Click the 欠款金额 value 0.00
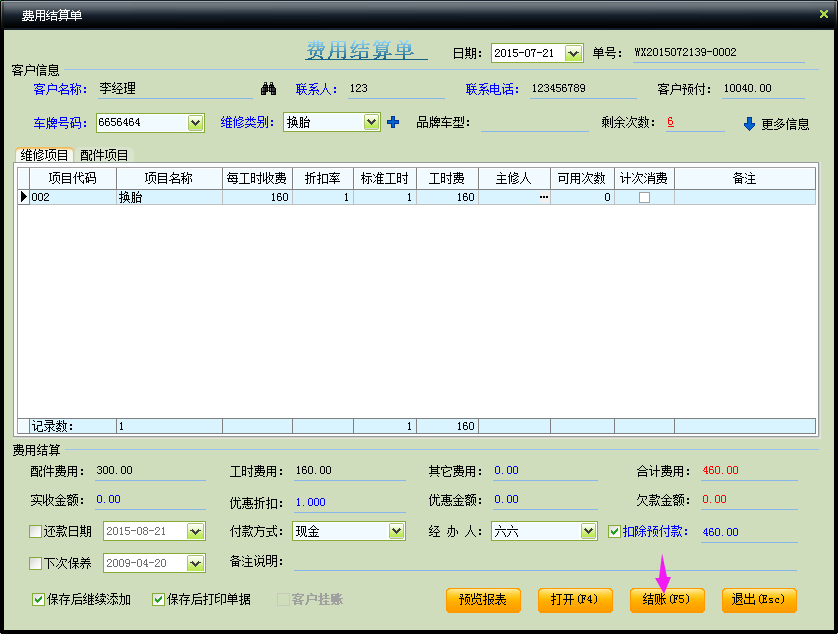 coord(715,499)
